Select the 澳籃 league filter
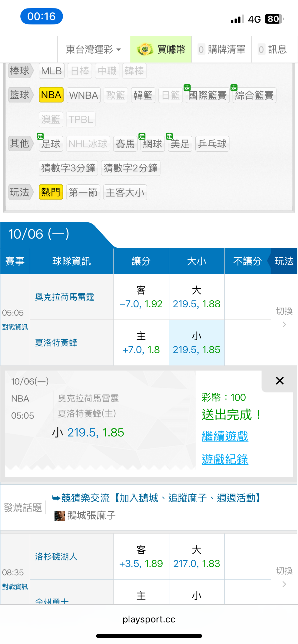Image resolution: width=298 pixels, height=644 pixels. tap(51, 119)
